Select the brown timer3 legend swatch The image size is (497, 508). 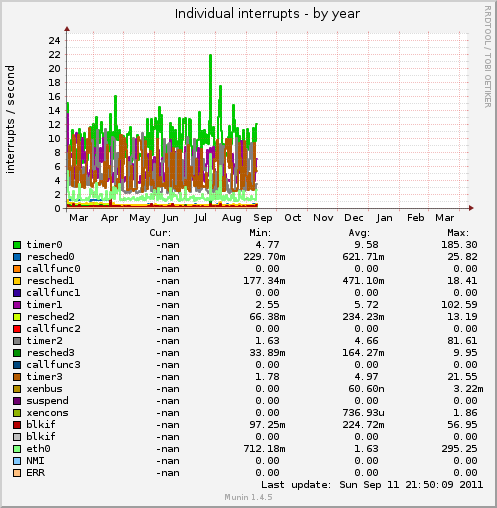(x=17, y=377)
